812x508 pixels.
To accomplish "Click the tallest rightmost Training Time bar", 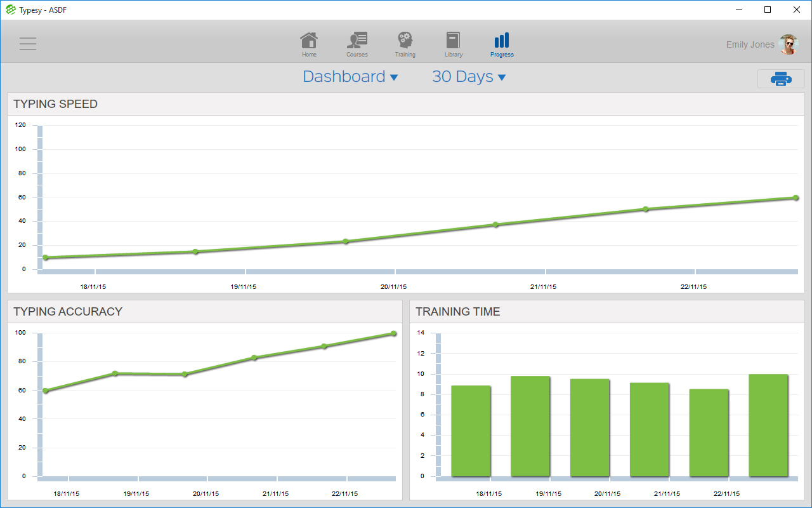I will [x=768, y=425].
